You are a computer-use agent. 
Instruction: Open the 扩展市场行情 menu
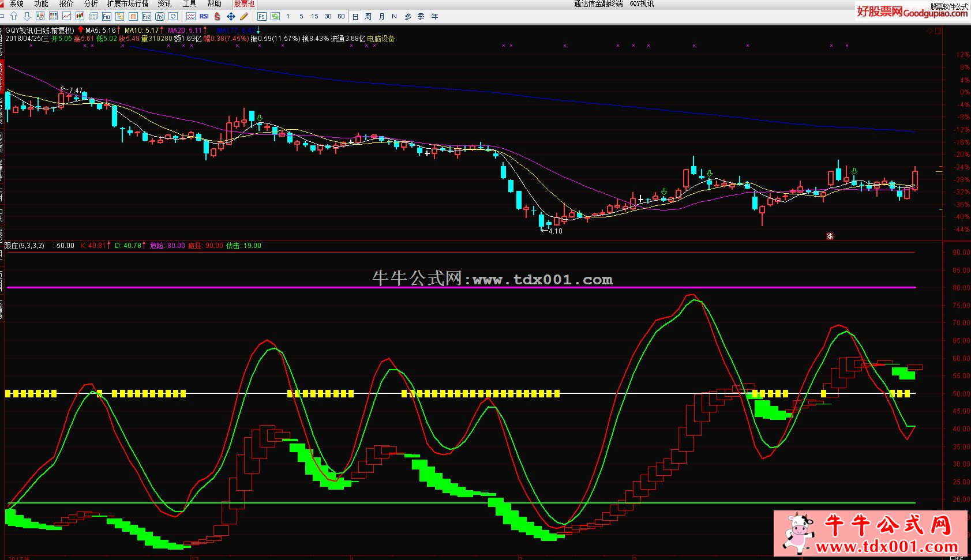click(x=128, y=3)
